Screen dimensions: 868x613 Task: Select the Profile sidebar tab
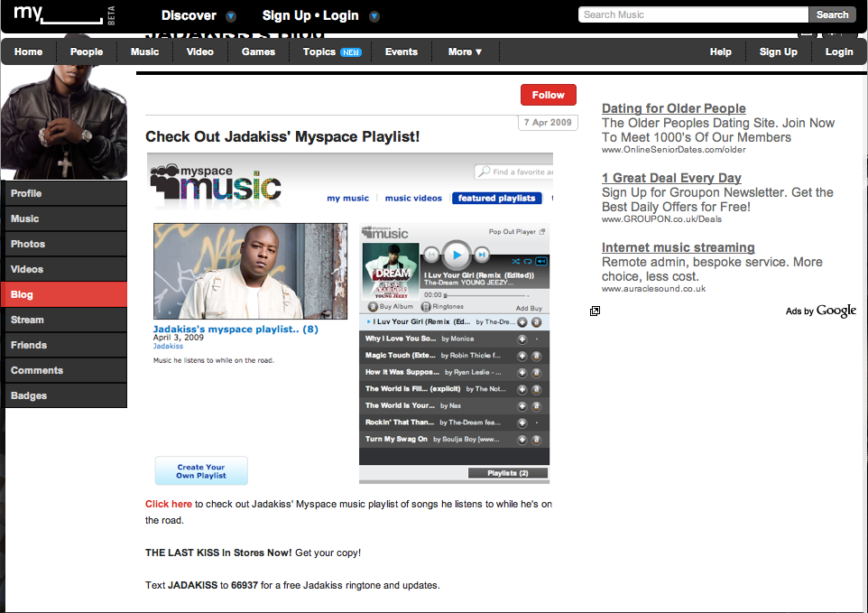point(66,193)
